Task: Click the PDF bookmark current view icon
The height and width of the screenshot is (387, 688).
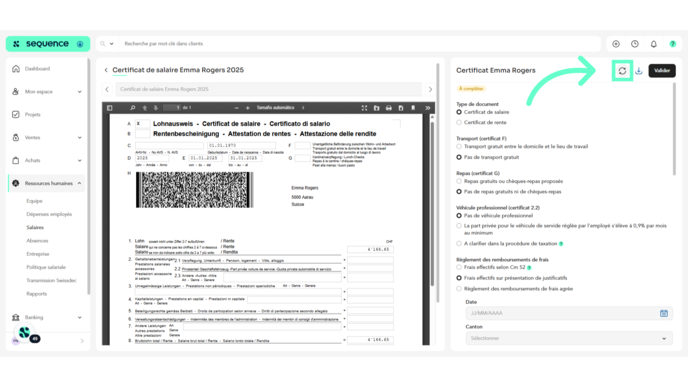Action: coord(413,108)
